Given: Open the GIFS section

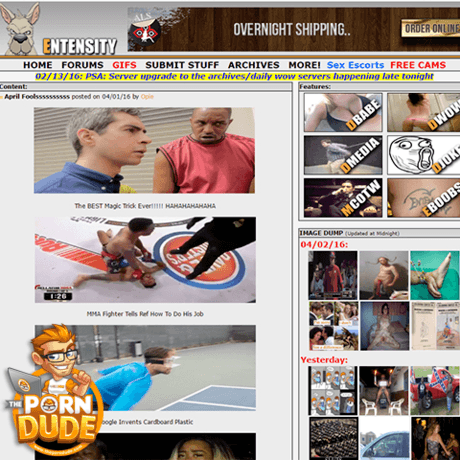Looking at the screenshot, I should tap(124, 65).
